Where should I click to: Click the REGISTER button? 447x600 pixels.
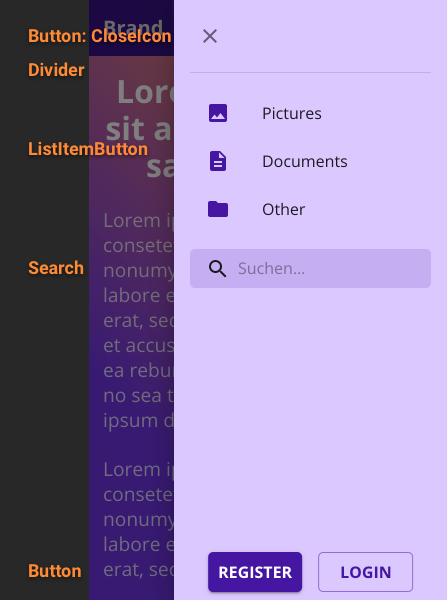tap(255, 572)
